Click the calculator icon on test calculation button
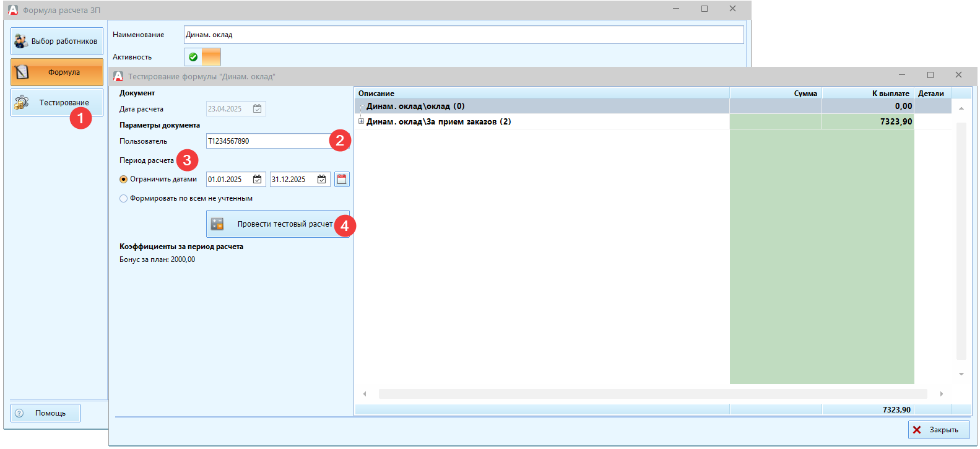980x449 pixels. pos(217,224)
